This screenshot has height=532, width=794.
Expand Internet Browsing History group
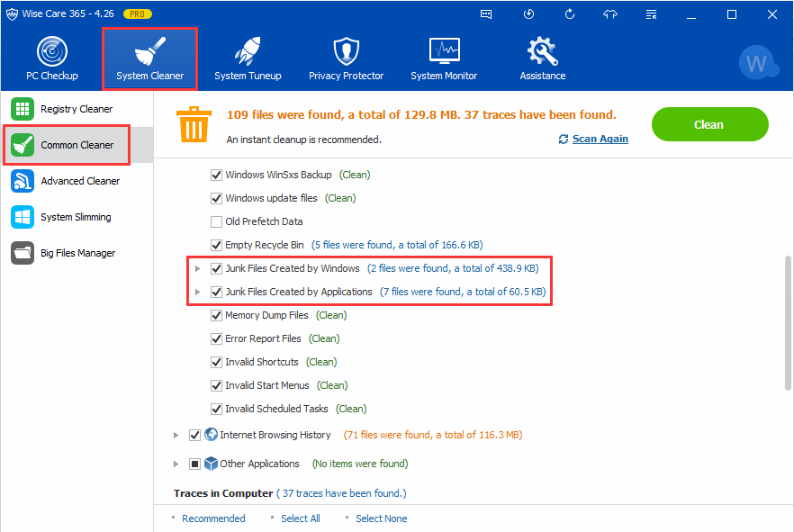pyautogui.click(x=176, y=435)
